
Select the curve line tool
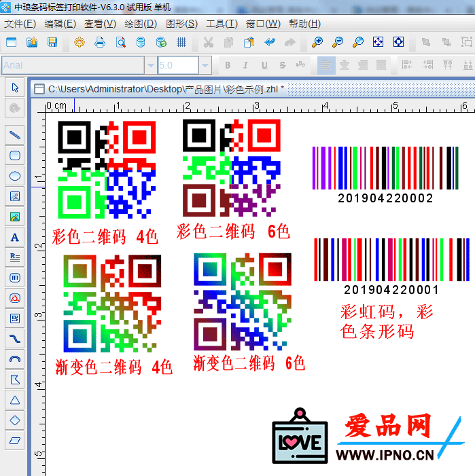[14, 339]
